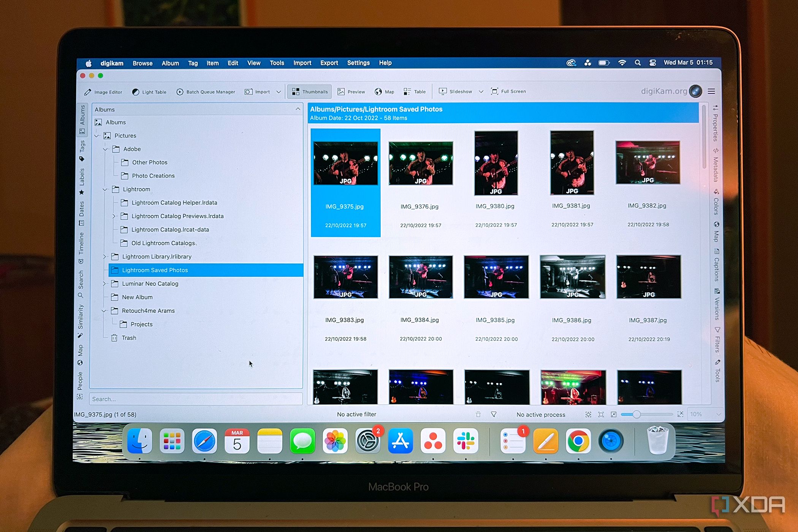Open the Export menu
This screenshot has width=798, height=532.
pos(329,63)
